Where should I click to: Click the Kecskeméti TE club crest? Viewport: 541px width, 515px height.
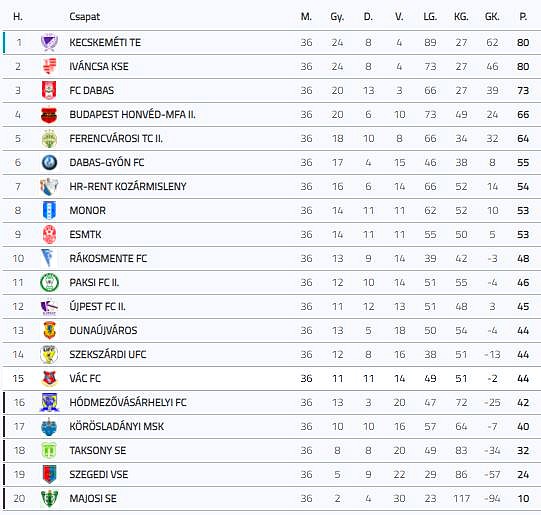click(49, 42)
